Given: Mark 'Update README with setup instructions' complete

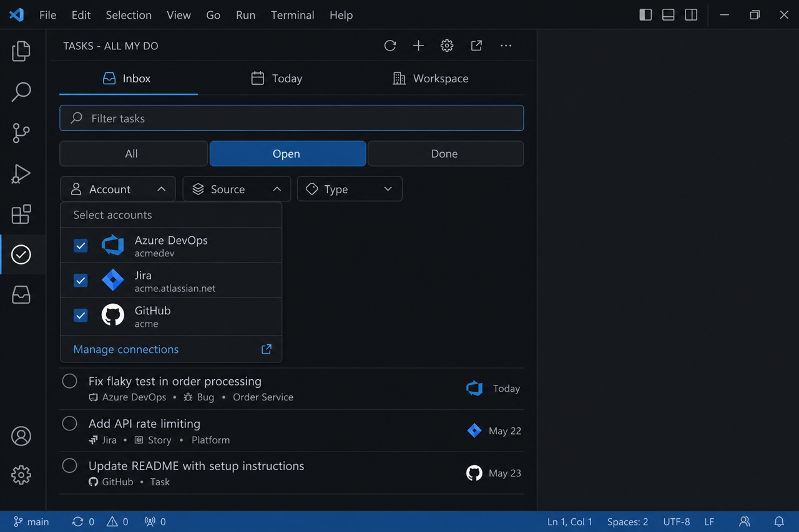Looking at the screenshot, I should pyautogui.click(x=70, y=466).
